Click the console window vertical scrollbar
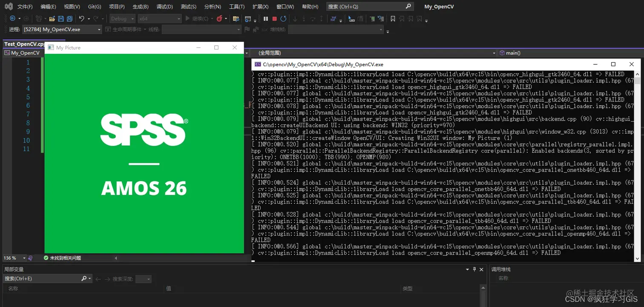Image resolution: width=644 pixels, height=307 pixels. [638, 166]
